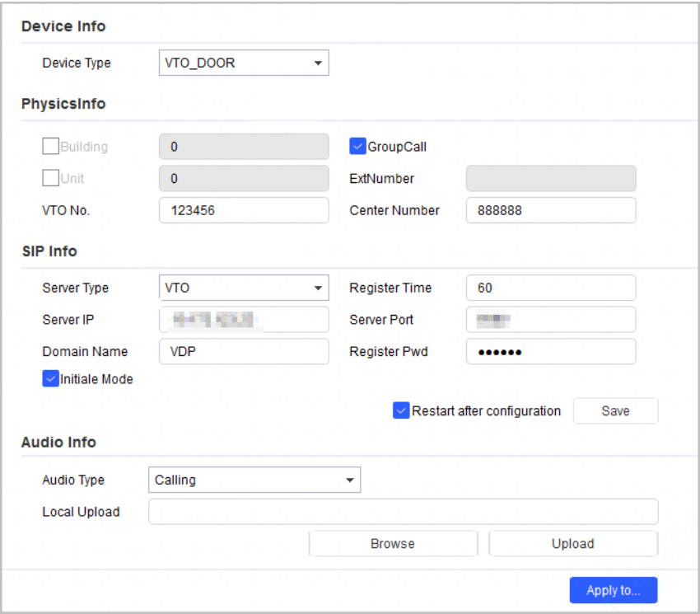Click the Apply to... button

[x=614, y=590]
